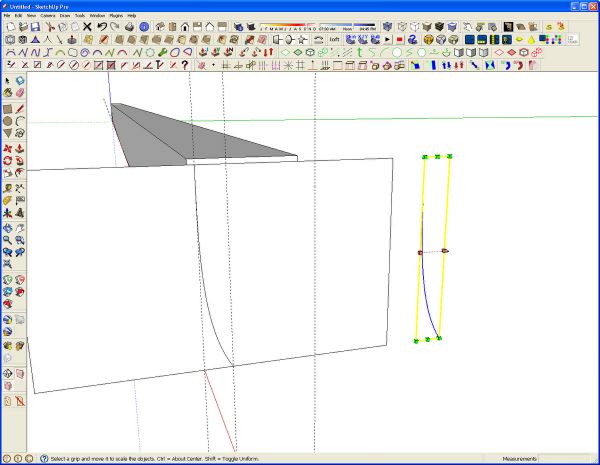The width and height of the screenshot is (600, 465).
Task: Adjust the shadow time of day slider
Action: 347,27
